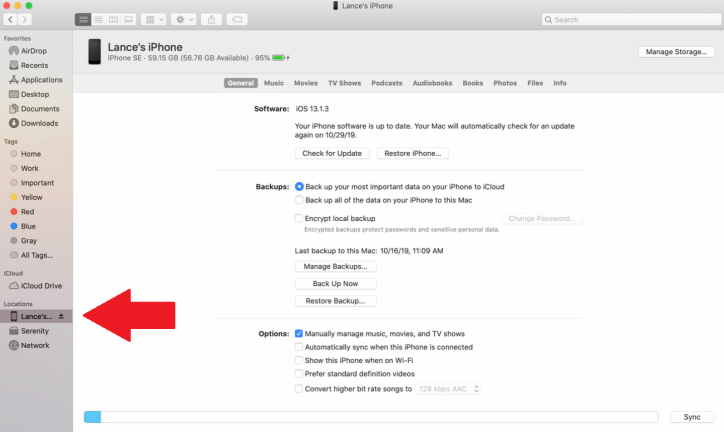Enable Encrypt local backup checkbox
Viewport: 724px width, 432px height.
pos(299,218)
